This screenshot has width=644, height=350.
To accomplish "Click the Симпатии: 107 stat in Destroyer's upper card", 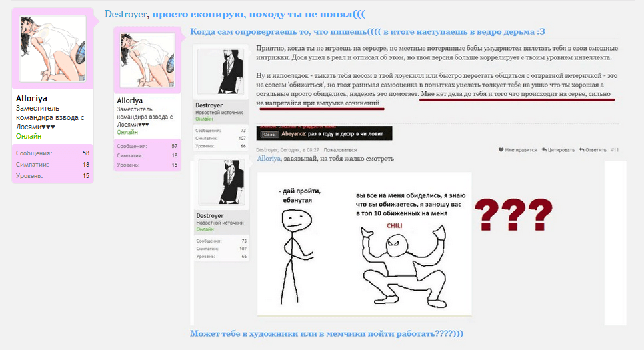I will tap(221, 138).
